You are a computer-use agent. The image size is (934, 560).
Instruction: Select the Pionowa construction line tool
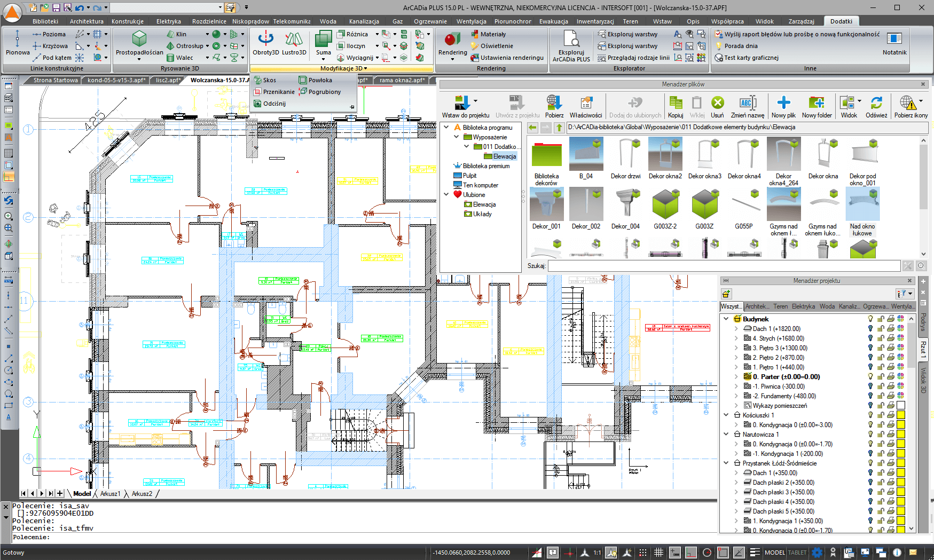(18, 43)
